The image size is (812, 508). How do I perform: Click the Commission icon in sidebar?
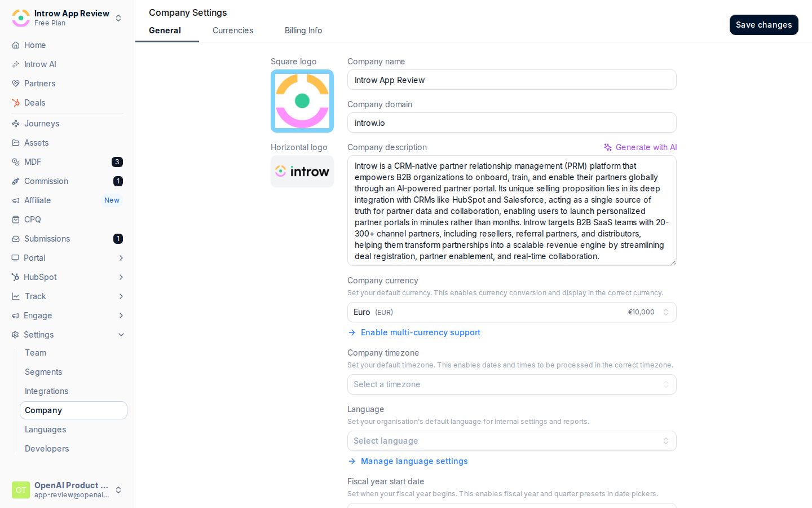pos(16,181)
